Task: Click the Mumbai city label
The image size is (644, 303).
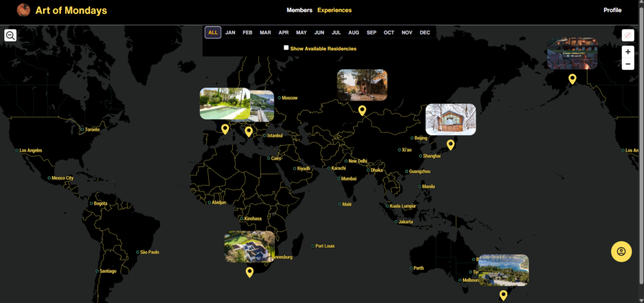Action: point(348,179)
